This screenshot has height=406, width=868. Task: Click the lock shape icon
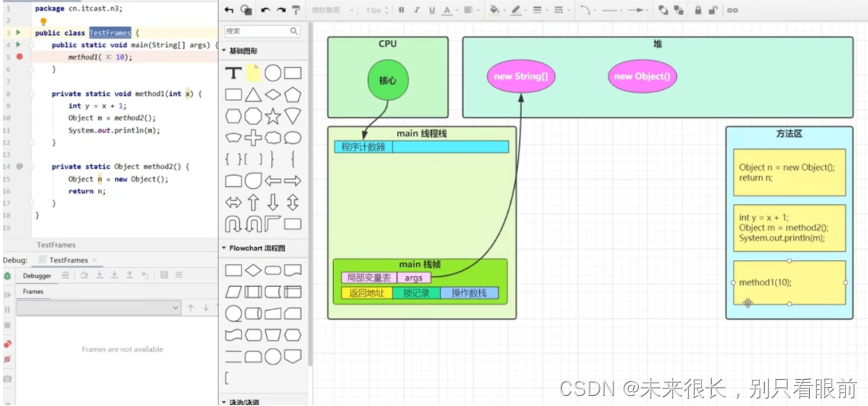698,10
